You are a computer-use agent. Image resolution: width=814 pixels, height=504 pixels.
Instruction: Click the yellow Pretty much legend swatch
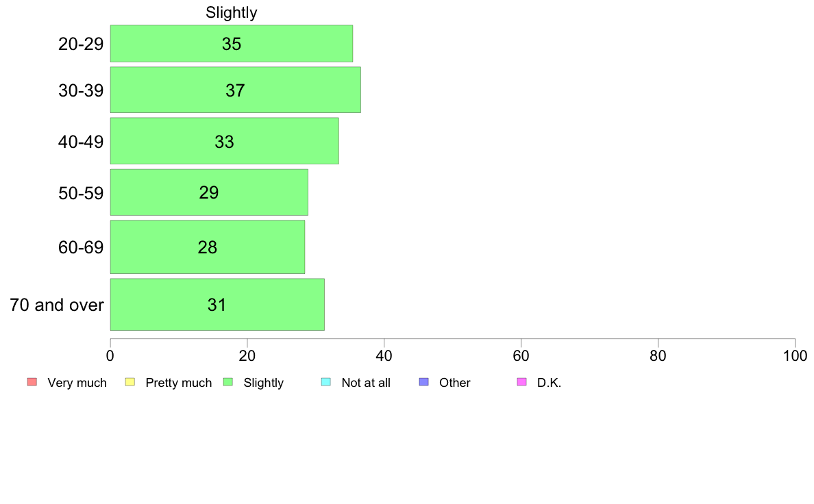(x=129, y=382)
